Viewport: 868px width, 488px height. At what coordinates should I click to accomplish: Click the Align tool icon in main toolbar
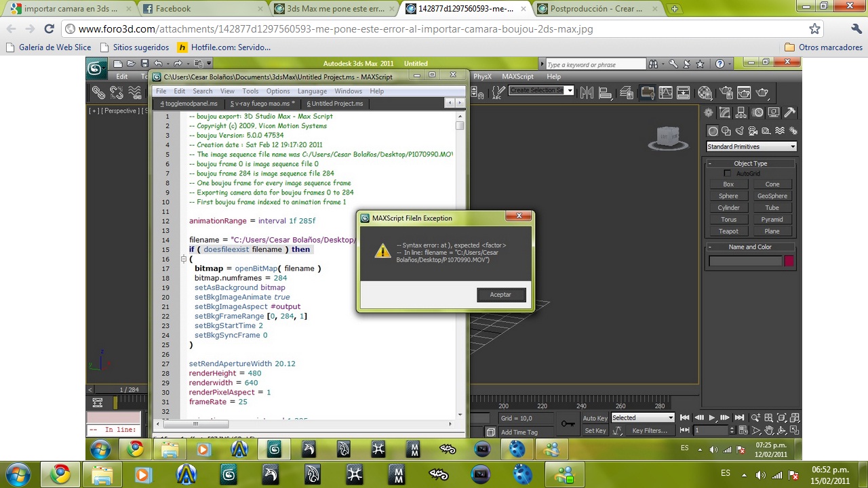(606, 92)
